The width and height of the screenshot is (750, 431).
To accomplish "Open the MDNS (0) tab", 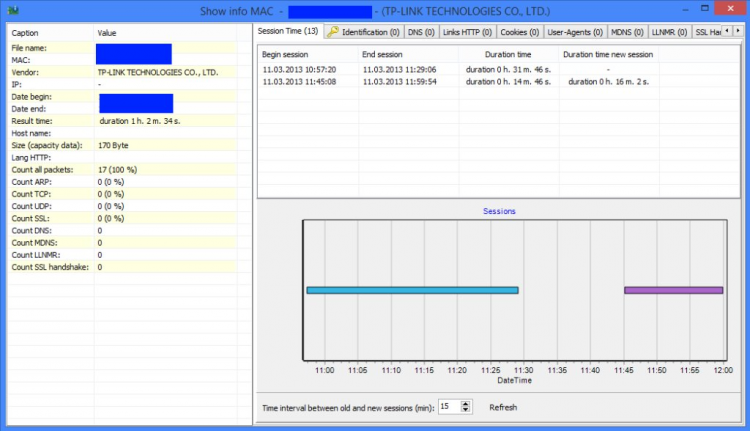I will pyautogui.click(x=627, y=32).
